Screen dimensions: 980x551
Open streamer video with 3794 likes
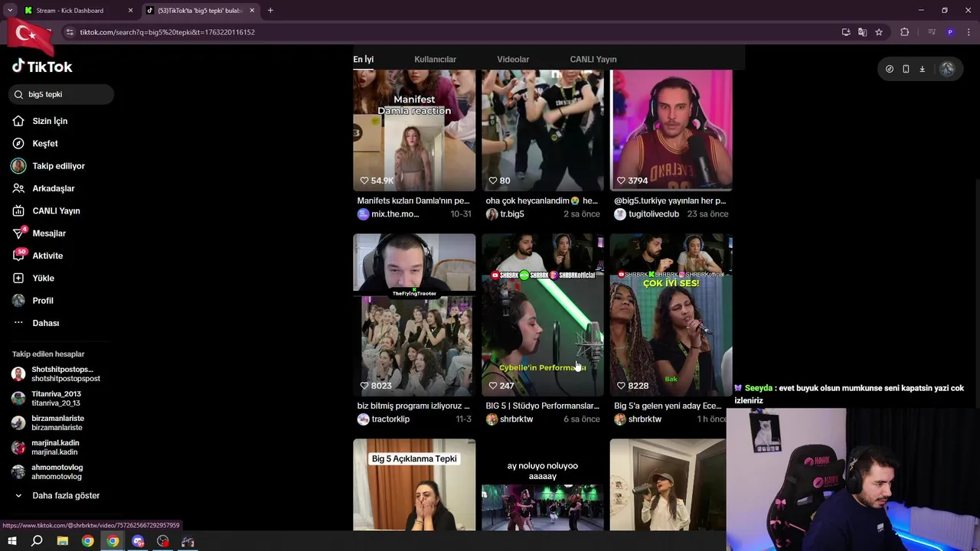pos(671,130)
